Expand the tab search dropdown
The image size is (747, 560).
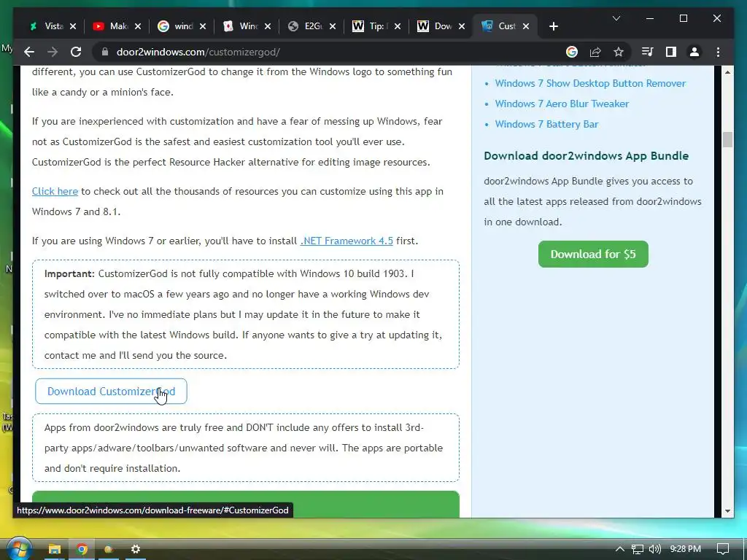(616, 18)
